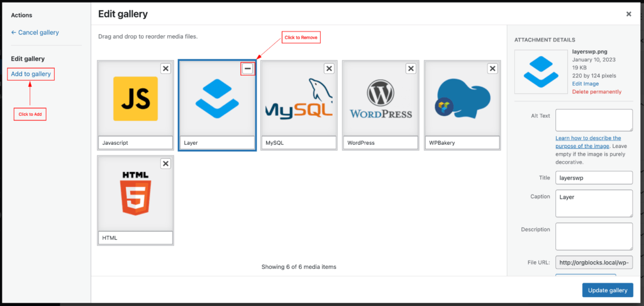Select the Javascript logo thumbnail
This screenshot has height=306, width=644.
(x=135, y=99)
